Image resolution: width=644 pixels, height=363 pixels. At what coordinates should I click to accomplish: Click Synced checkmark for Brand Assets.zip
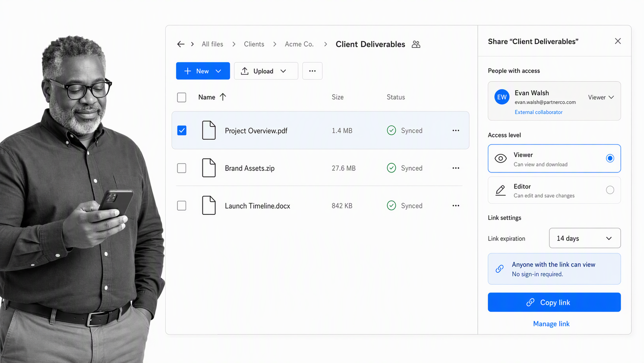click(391, 168)
